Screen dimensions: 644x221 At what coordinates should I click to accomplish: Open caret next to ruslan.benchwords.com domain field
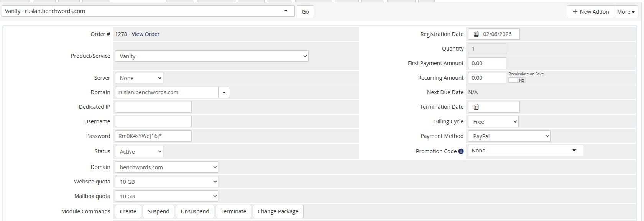(224, 92)
